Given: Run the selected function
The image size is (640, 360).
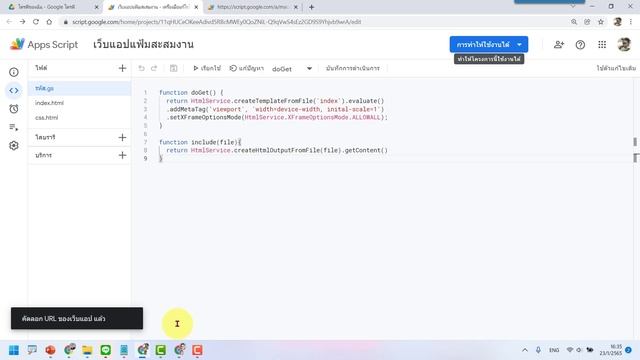Looking at the screenshot, I should (207, 68).
